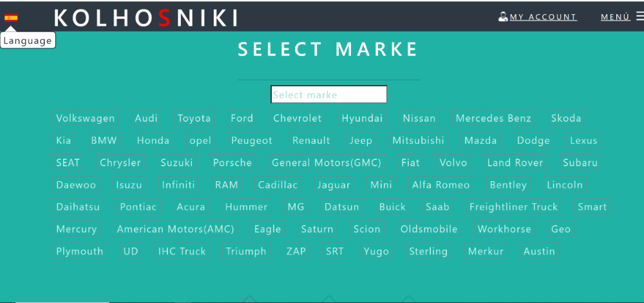Image resolution: width=644 pixels, height=303 pixels.
Task: Click the Spanish flag language icon
Action: 11,17
